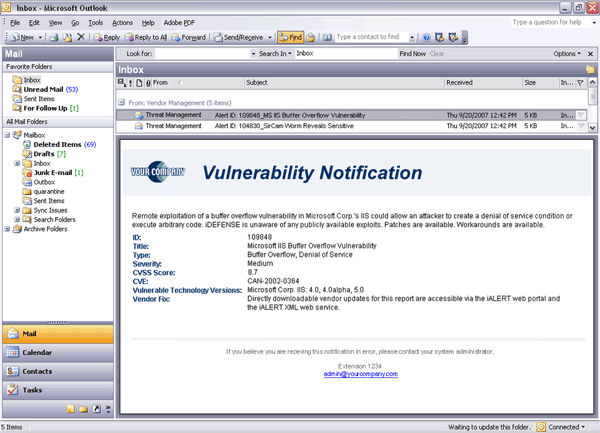Select the quarantine folder

point(43,192)
